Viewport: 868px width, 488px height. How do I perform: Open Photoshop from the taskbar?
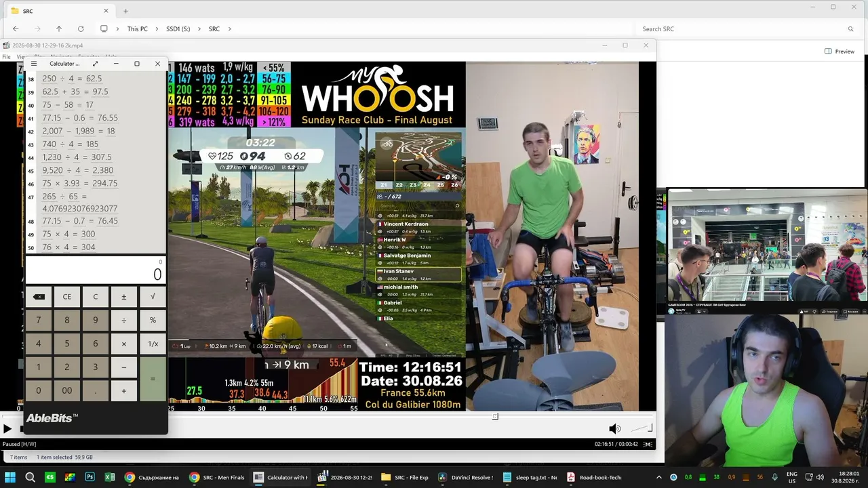90,477
